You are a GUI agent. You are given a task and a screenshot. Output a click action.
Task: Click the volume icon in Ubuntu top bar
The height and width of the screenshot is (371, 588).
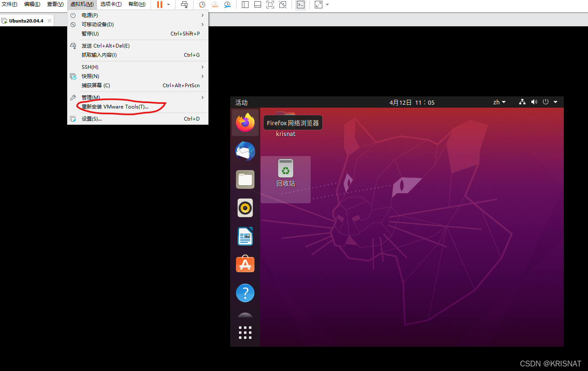tap(534, 102)
